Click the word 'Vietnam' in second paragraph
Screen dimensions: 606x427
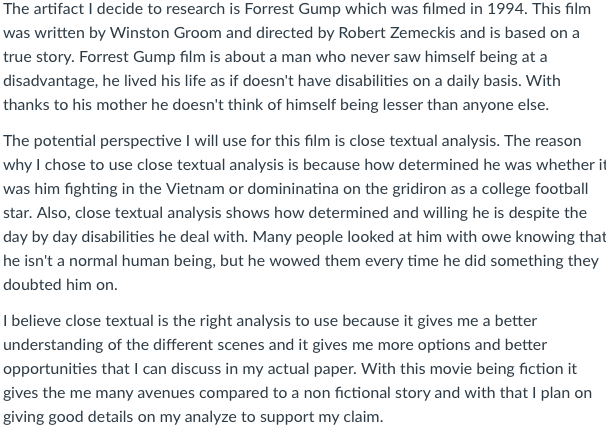195,189
